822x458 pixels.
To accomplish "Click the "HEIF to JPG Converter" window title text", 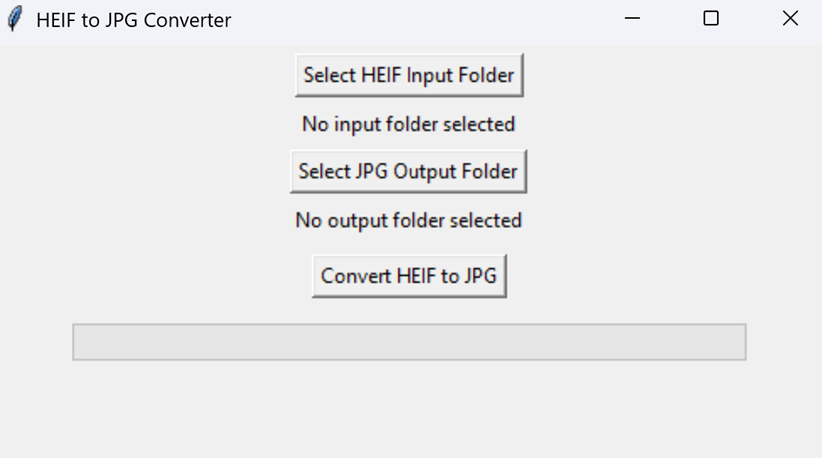I will pos(133,19).
